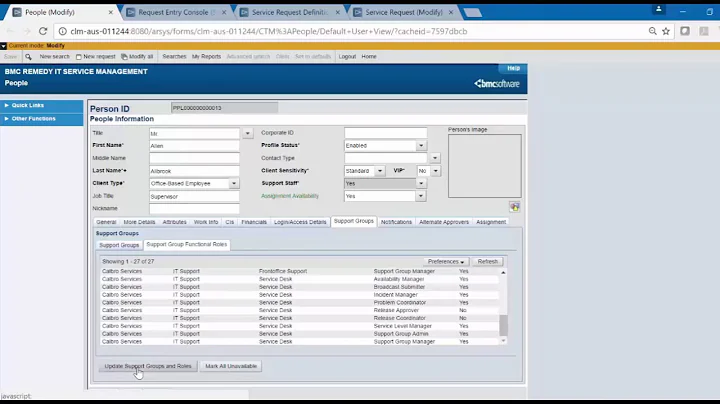720x404 pixels.
Task: Click the browser zoom magnifier icon
Action: coord(652,31)
